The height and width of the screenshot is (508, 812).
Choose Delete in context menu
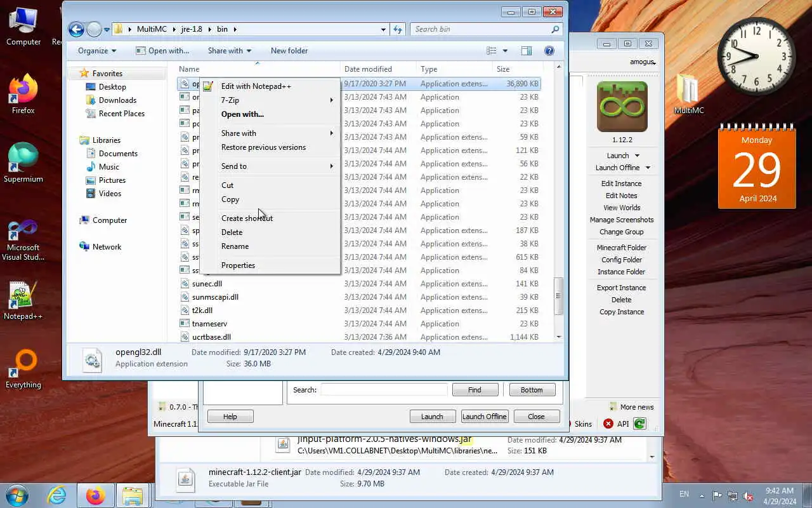(x=270, y=232)
